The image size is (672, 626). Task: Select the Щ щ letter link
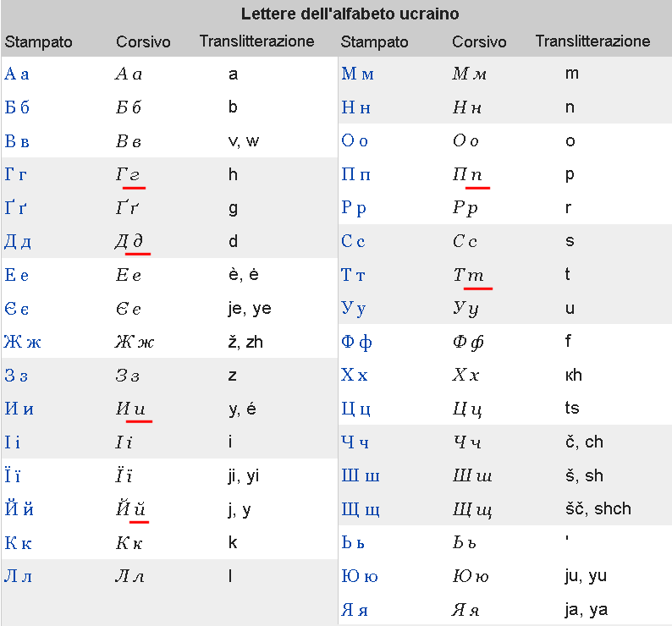click(361, 509)
